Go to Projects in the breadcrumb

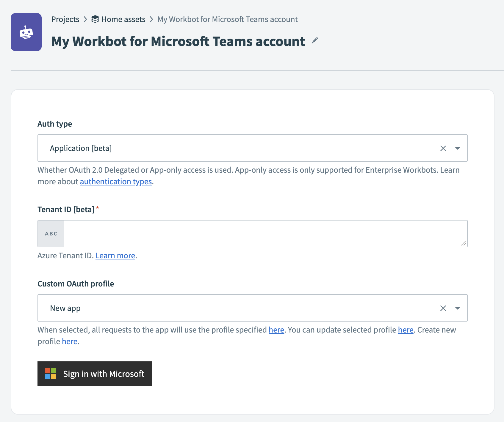(65, 19)
